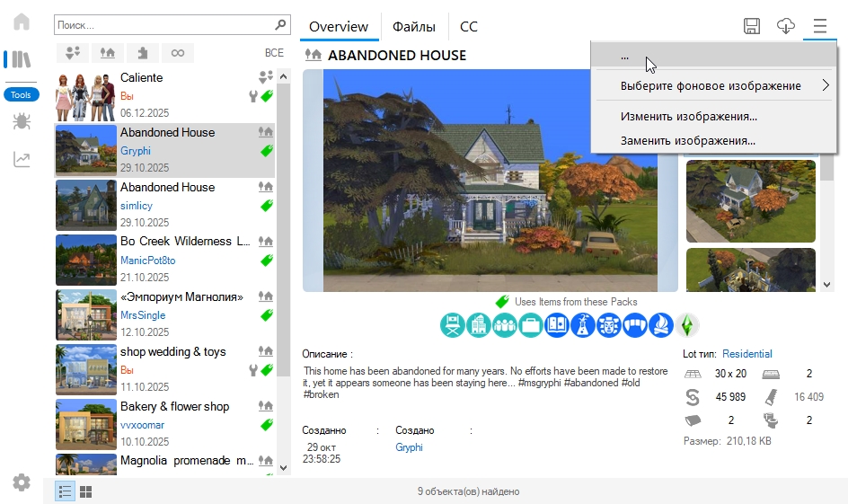Open the bug report icon in sidebar
The height and width of the screenshot is (504, 848).
22,121
